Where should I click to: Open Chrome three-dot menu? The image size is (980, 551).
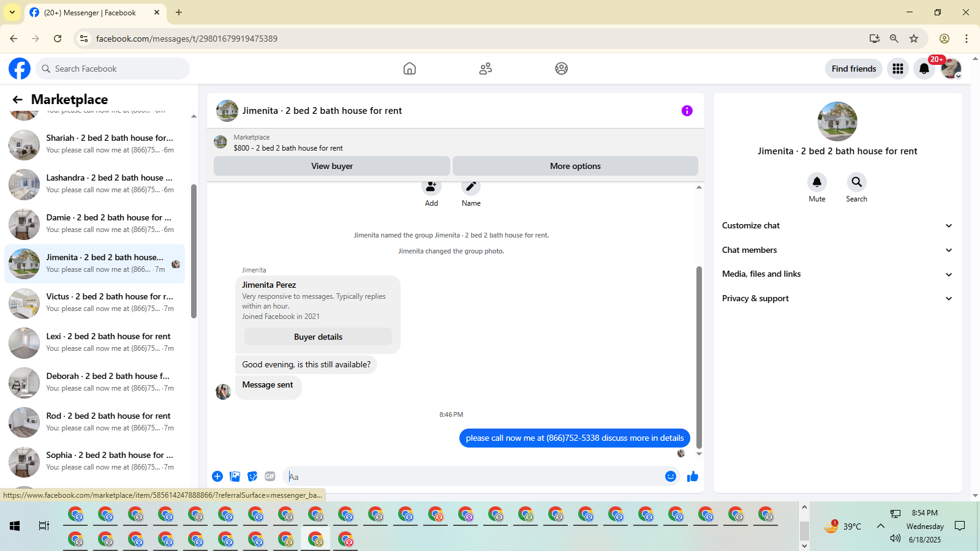click(967, 39)
